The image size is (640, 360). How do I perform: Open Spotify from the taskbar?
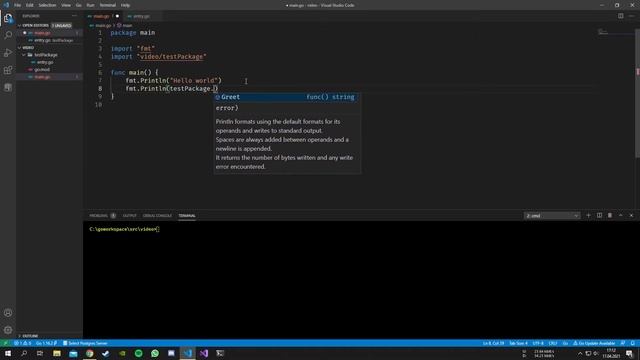click(138, 353)
